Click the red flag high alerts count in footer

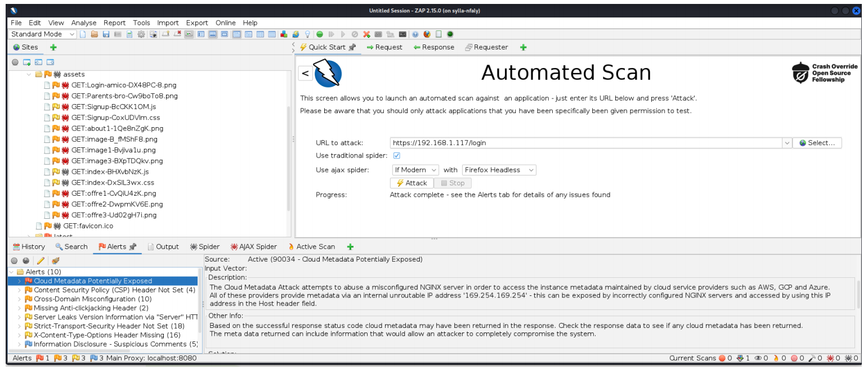43,358
